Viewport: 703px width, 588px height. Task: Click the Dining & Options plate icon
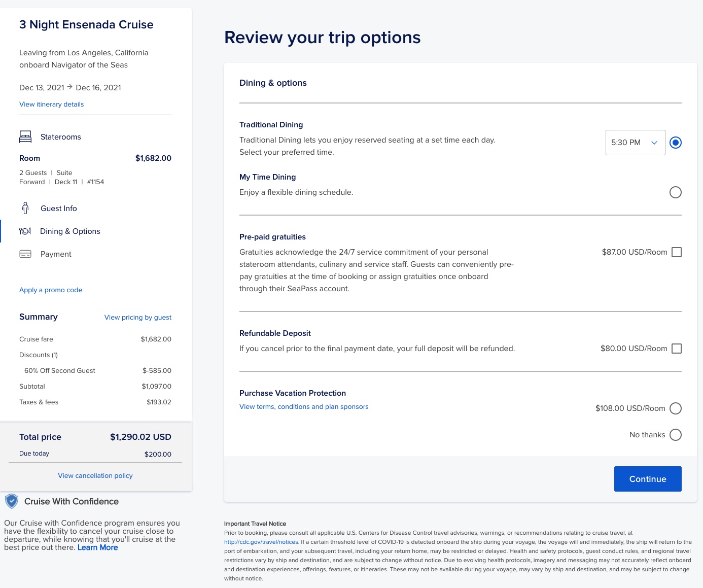coord(25,231)
